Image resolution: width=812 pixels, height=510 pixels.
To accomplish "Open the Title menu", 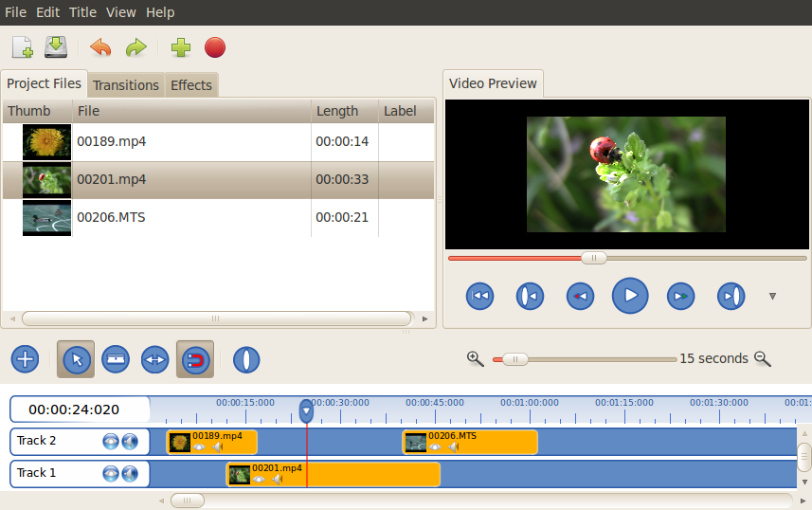I will tap(82, 12).
